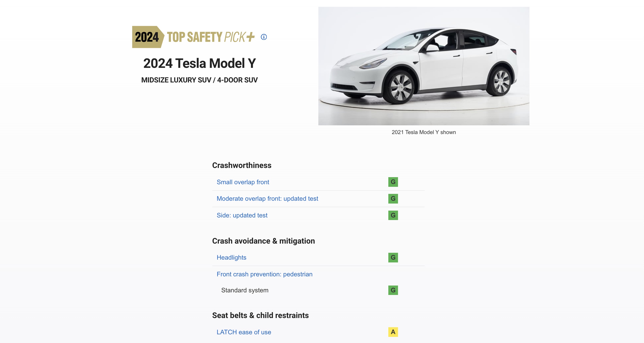Open the Side: updated test link
The width and height of the screenshot is (644, 343).
(242, 215)
